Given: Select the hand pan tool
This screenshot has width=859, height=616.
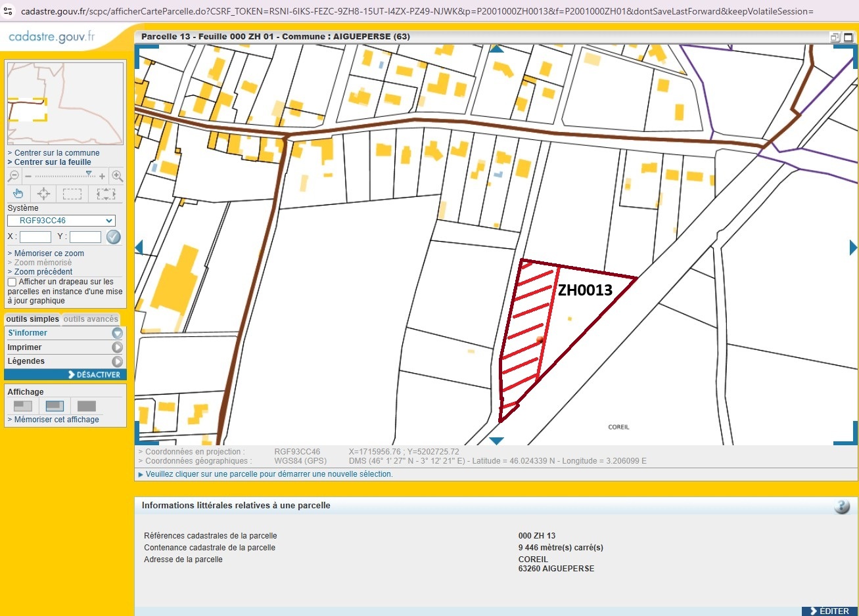Looking at the screenshot, I should point(18,193).
